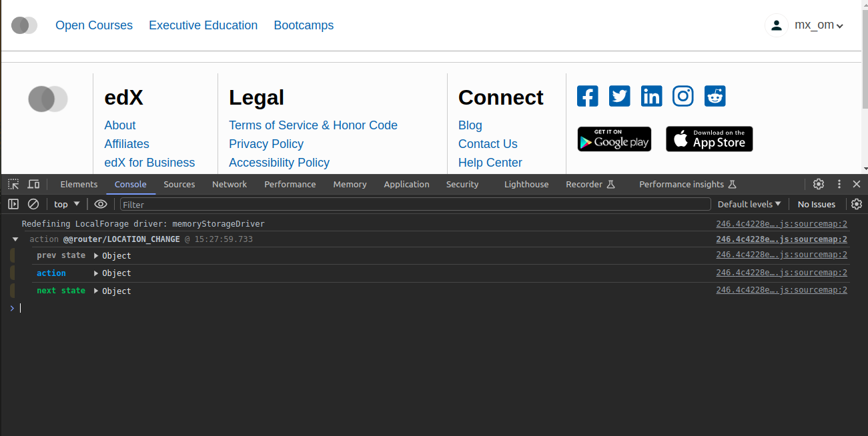Viewport: 868px width, 436px height.
Task: Open the Accessibility Policy link
Action: click(279, 163)
